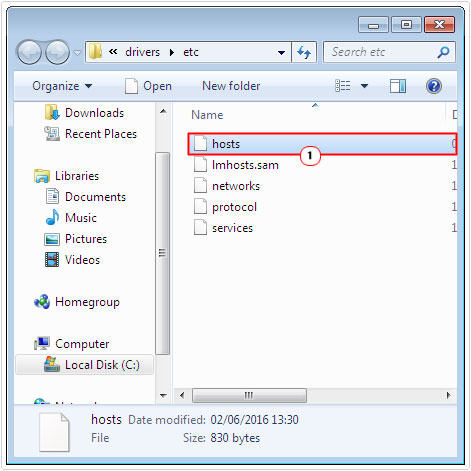Click the Name column header
Image resolution: width=471 pixels, height=471 pixels.
(207, 115)
